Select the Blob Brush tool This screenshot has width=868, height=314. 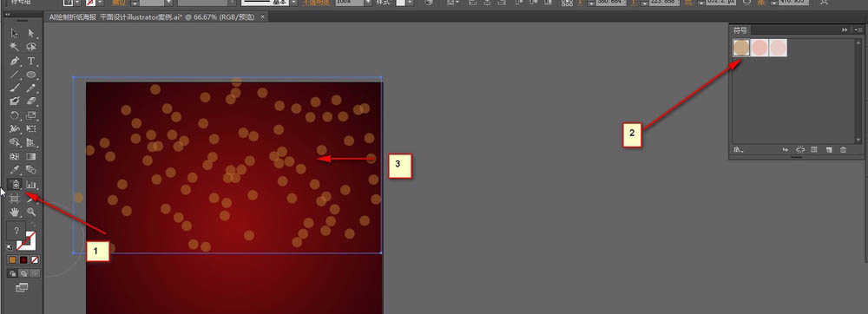tap(15, 101)
